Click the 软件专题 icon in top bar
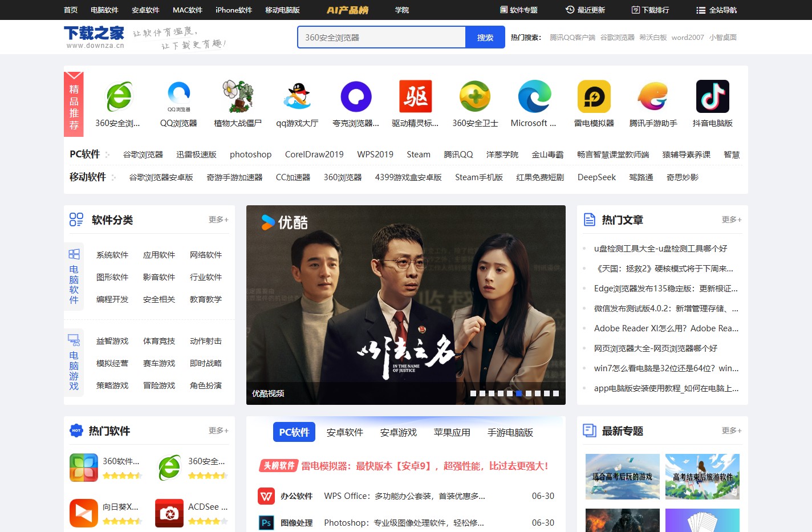The width and height of the screenshot is (812, 532). coord(504,10)
